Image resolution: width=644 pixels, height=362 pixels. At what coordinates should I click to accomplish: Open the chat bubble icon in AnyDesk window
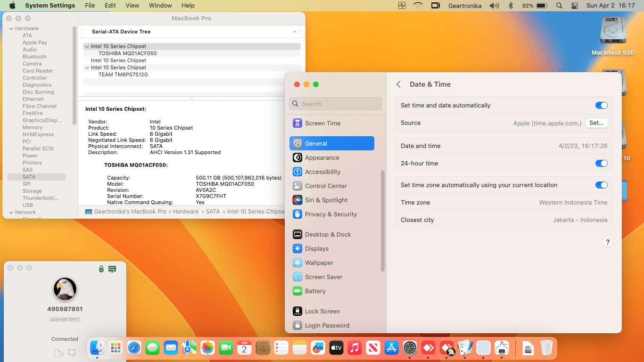[72, 353]
